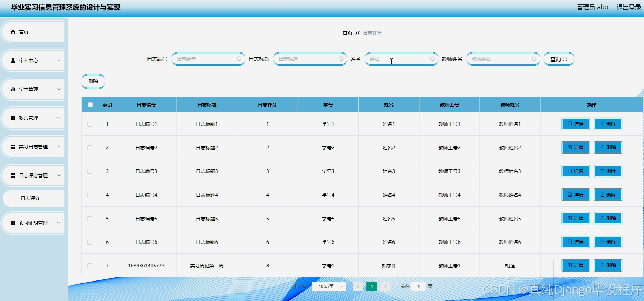The height and width of the screenshot is (301, 644).
Task: Click detail icon in row 日志编号5
Action: pyautogui.click(x=570, y=218)
